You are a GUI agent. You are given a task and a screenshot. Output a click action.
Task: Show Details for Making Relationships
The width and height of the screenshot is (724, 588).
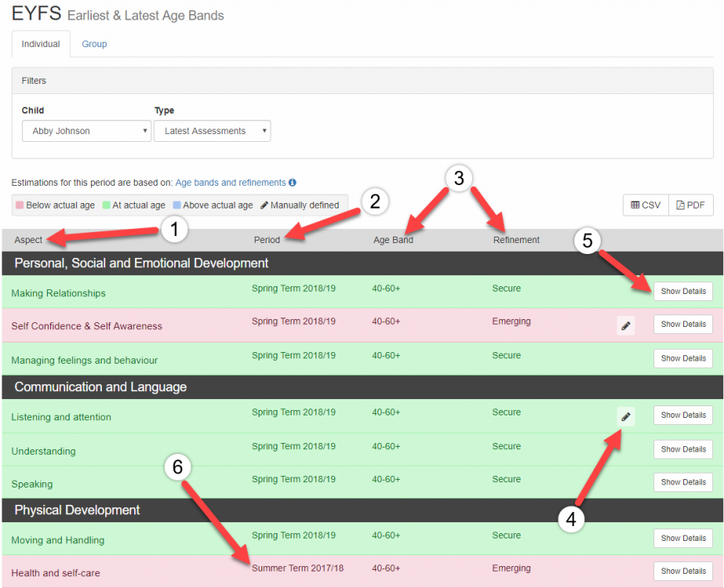(682, 292)
